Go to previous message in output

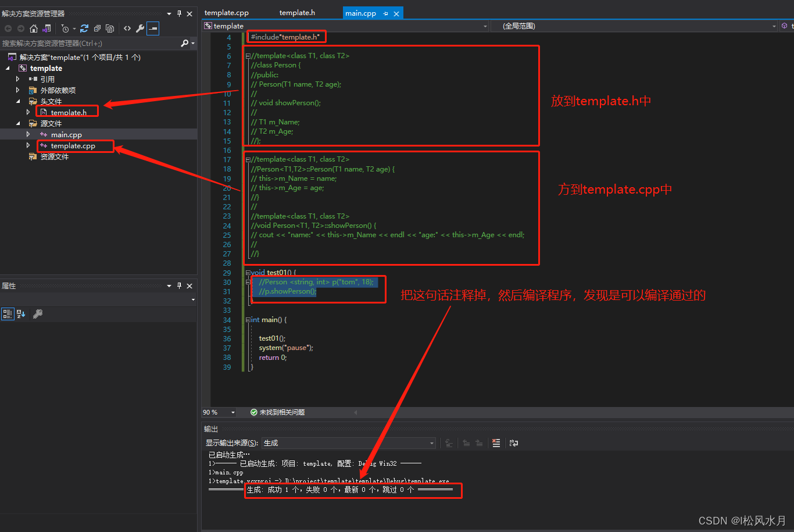pyautogui.click(x=466, y=443)
